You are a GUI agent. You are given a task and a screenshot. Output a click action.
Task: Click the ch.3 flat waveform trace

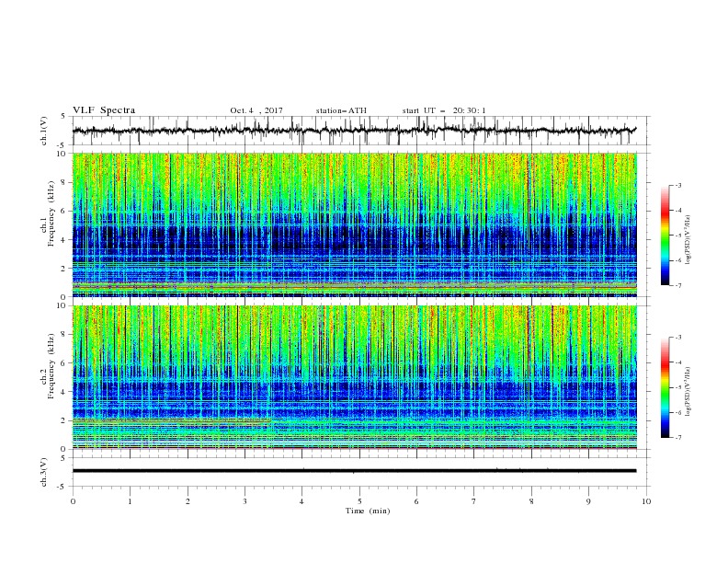pyautogui.click(x=354, y=471)
